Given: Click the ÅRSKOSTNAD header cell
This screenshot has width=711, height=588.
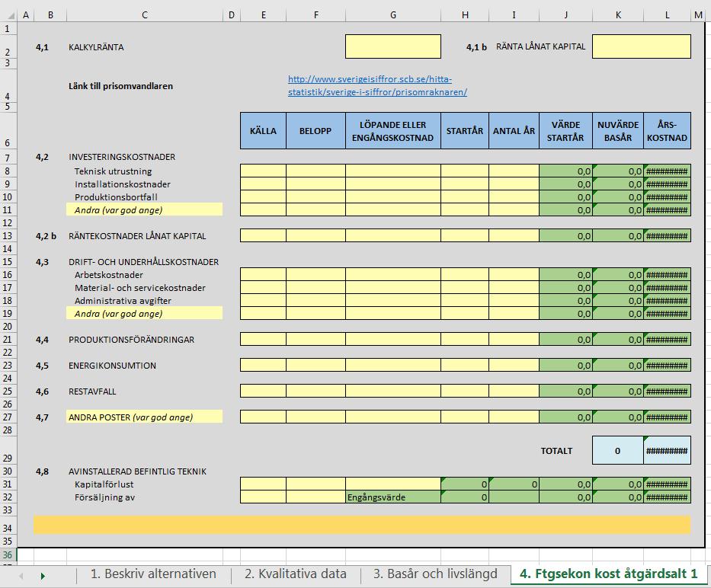Looking at the screenshot, I should 667,130.
